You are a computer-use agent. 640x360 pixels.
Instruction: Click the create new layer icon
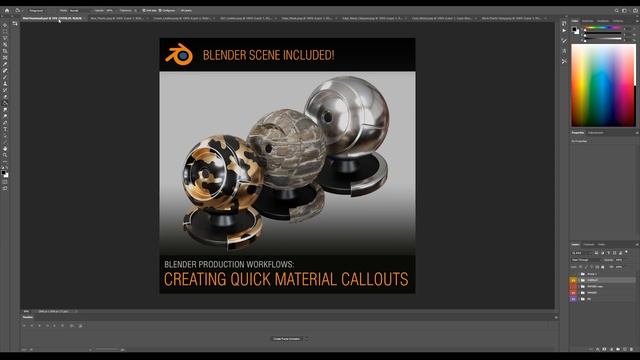pyautogui.click(x=624, y=349)
